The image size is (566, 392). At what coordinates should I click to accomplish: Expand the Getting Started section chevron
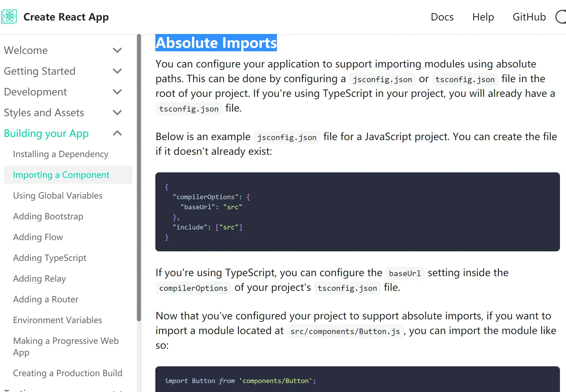tap(117, 71)
